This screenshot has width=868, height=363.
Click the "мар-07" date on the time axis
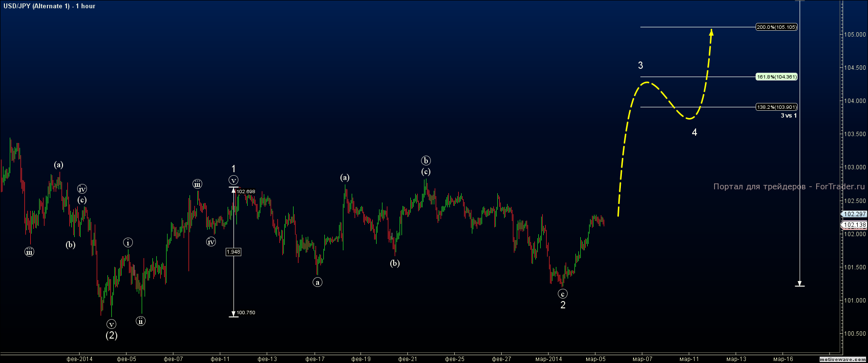tap(642, 359)
